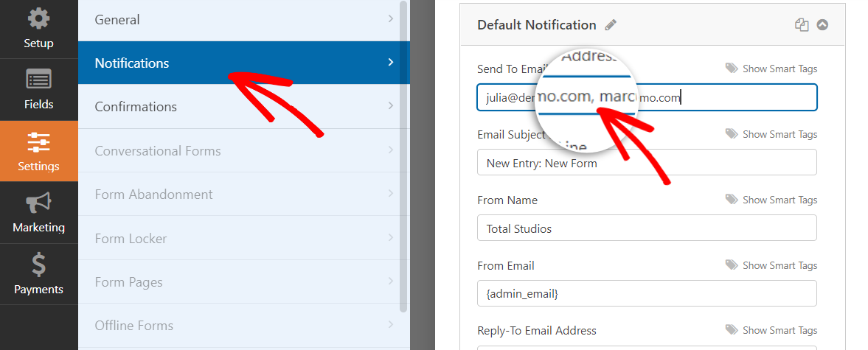Click chevron on Conversational Forms row

point(391,150)
